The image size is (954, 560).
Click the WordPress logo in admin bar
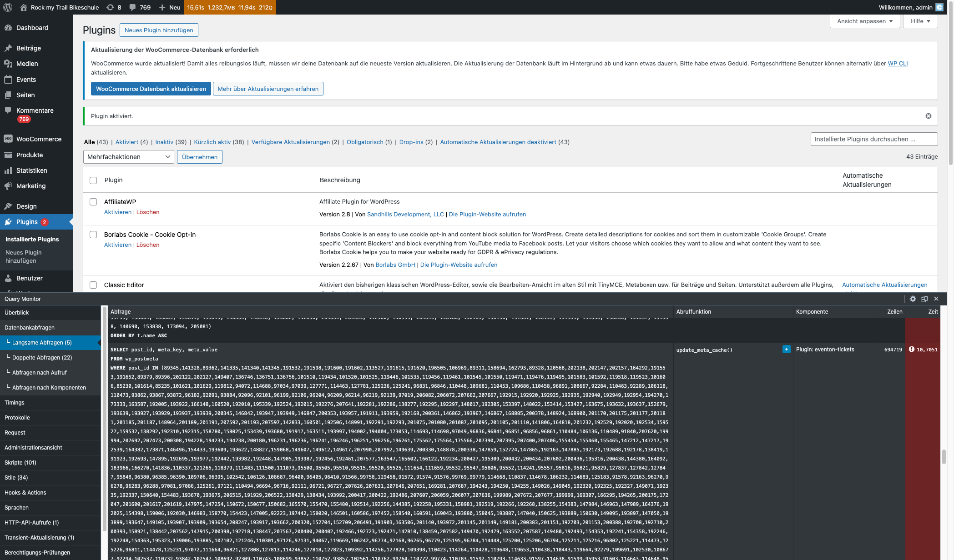(x=7, y=7)
